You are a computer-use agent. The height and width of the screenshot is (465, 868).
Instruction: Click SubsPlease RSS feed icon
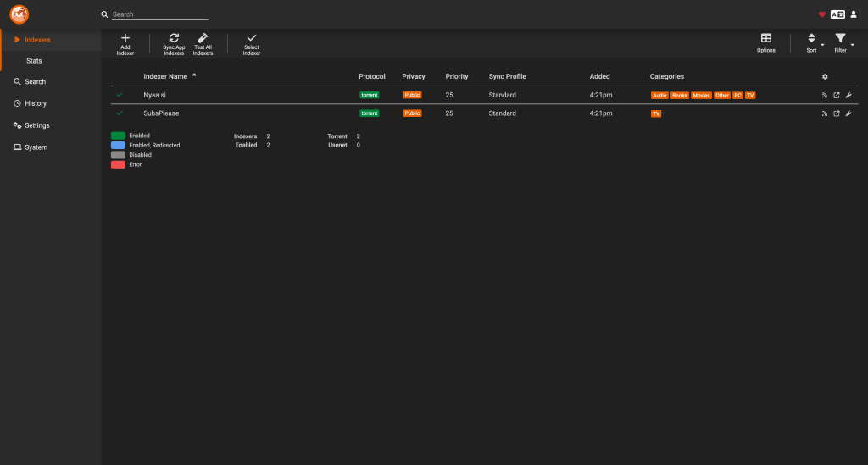tap(825, 113)
